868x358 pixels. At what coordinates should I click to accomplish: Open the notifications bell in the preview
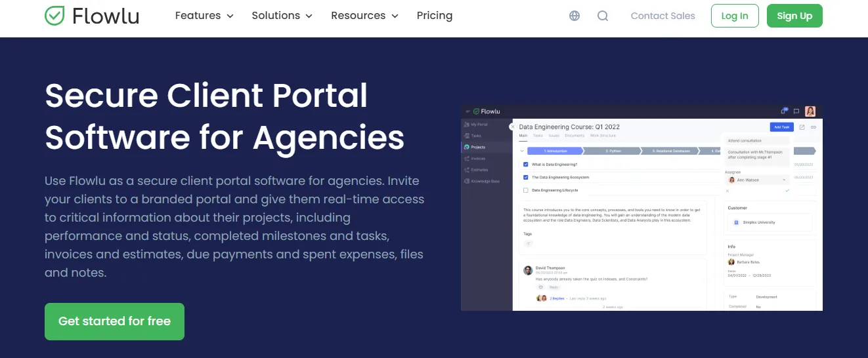coord(784,111)
